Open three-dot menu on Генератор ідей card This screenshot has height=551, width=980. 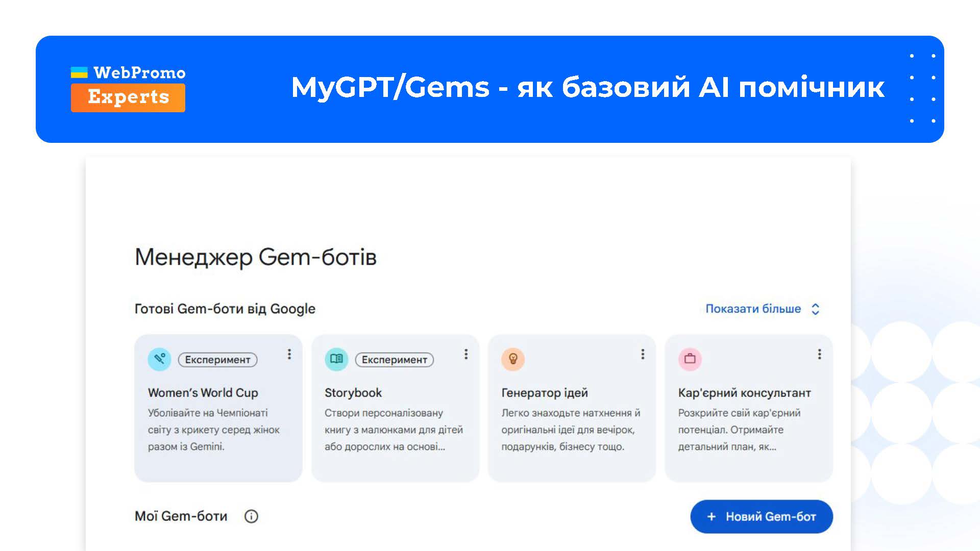(642, 354)
